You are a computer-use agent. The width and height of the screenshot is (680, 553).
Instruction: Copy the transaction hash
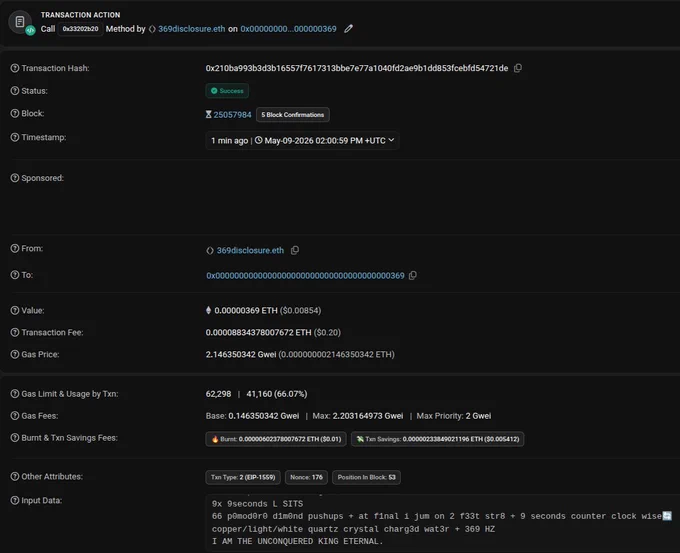click(x=518, y=68)
